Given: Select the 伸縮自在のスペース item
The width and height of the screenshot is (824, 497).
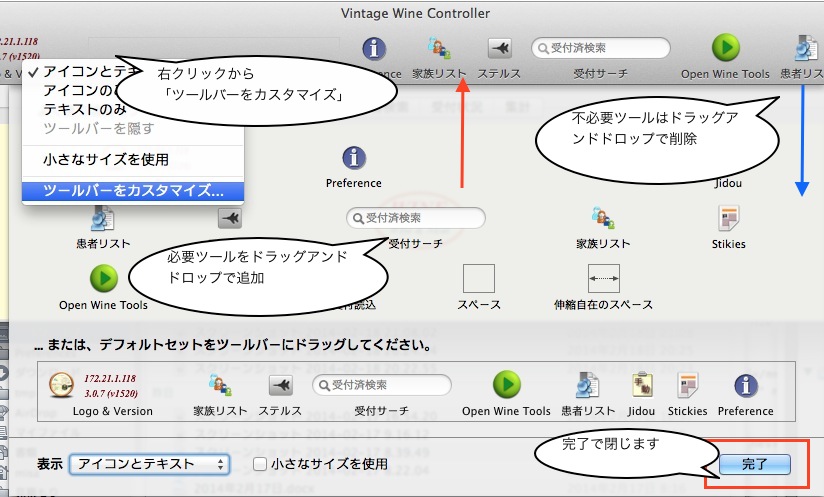Looking at the screenshot, I should [x=603, y=278].
